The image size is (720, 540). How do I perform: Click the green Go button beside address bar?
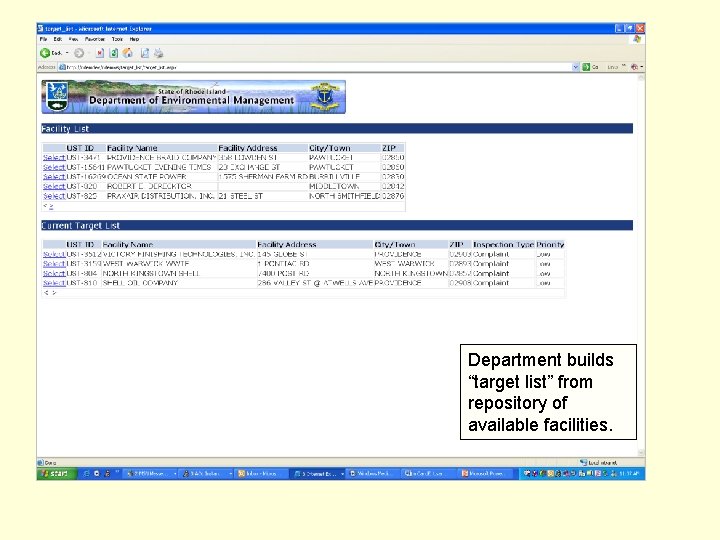coord(591,67)
